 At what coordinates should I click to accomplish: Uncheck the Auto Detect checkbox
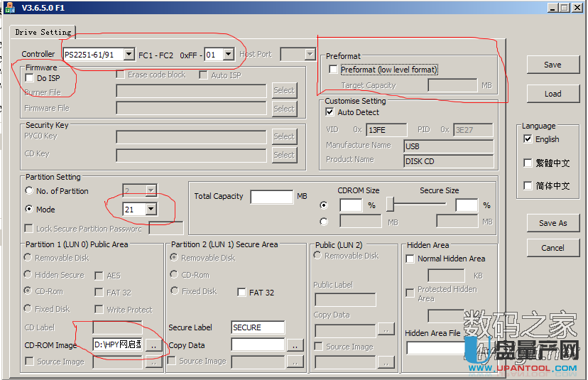(x=330, y=112)
